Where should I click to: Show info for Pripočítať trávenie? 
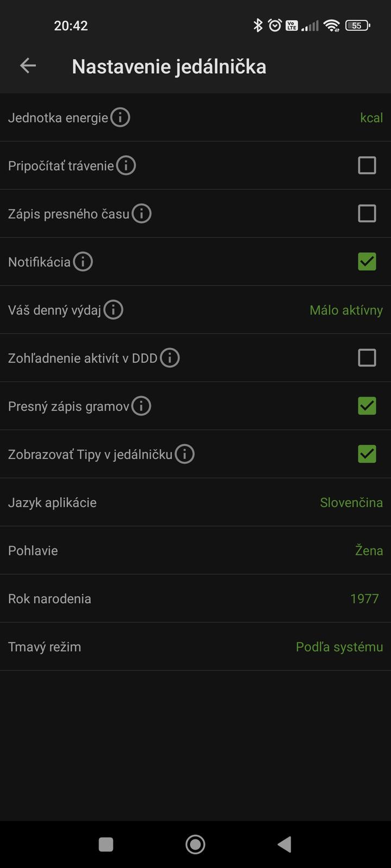pos(126,165)
